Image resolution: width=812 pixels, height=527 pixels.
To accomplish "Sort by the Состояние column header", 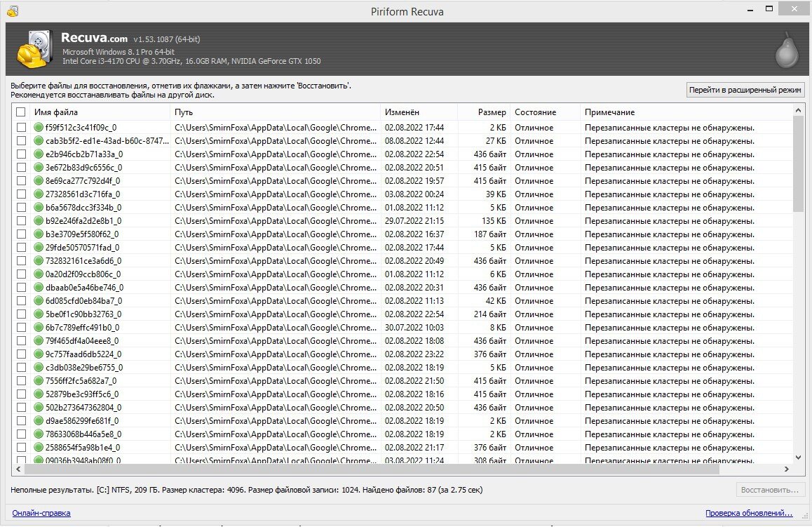I will pos(546,112).
